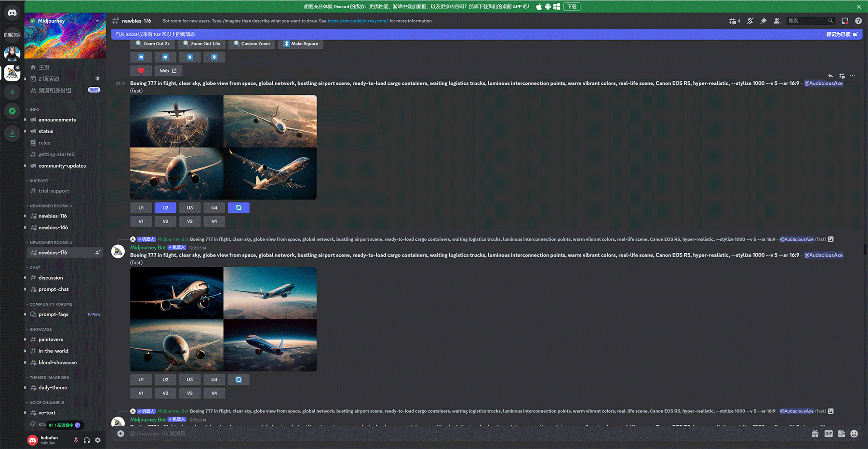Open the emoji picker
The width and height of the screenshot is (868, 449).
click(854, 434)
